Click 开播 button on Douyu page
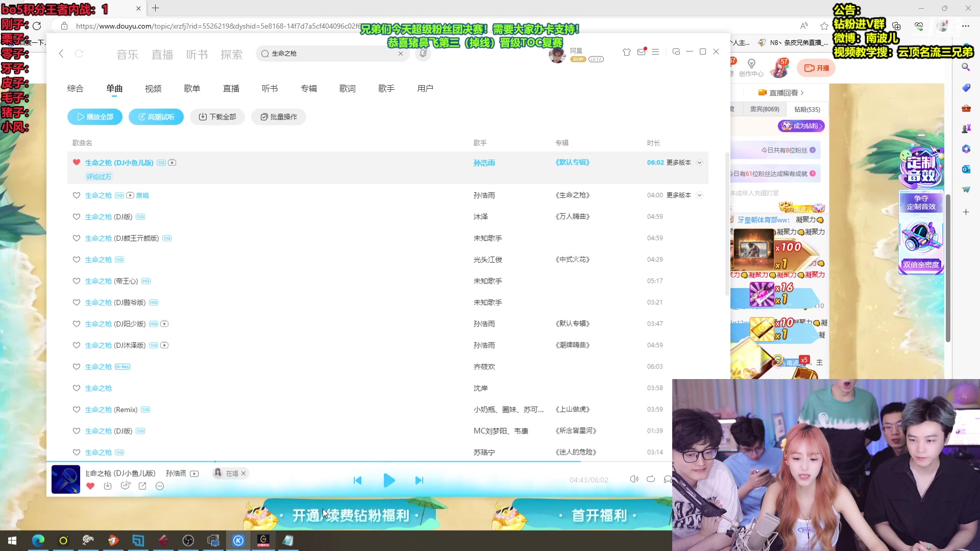This screenshot has height=551, width=980. [x=816, y=68]
